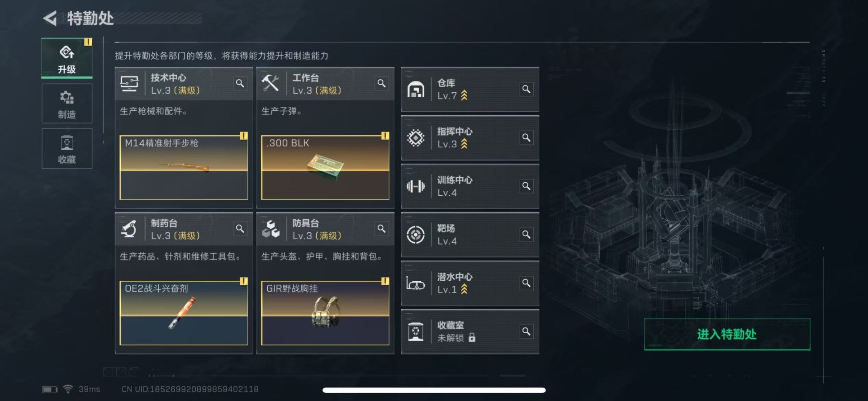Image resolution: width=868 pixels, height=401 pixels.
Task: Open the 潜水中心 goggles icon
Action: tap(416, 283)
